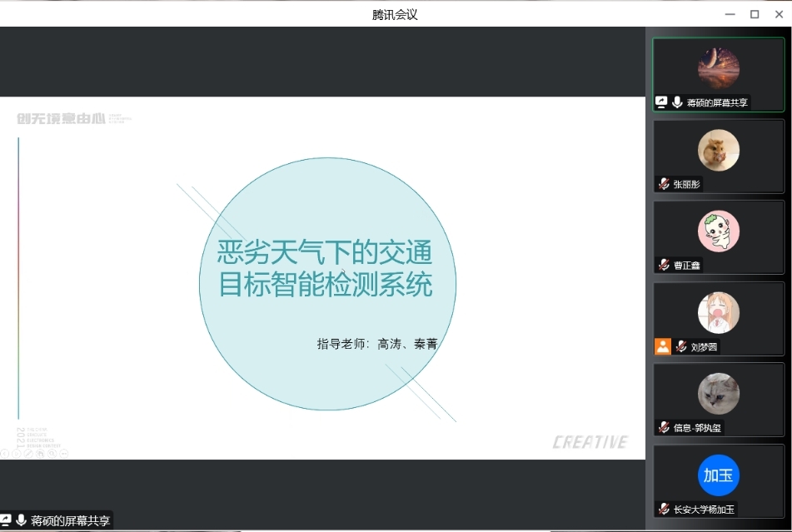Open the more options ellipsis on slide
The width and height of the screenshot is (792, 532).
tap(64, 454)
